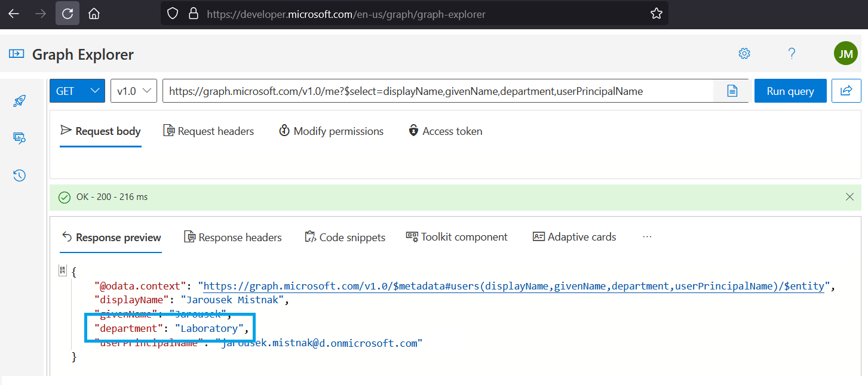This screenshot has height=385, width=868.
Task: Collapse the Graph Explorer sidebar panel icon
Action: 16,54
